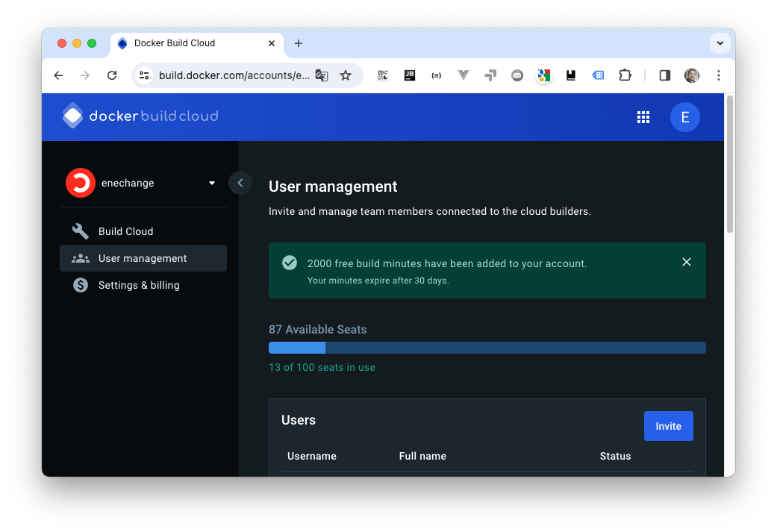
Task: Click the Username column header
Action: (312, 456)
